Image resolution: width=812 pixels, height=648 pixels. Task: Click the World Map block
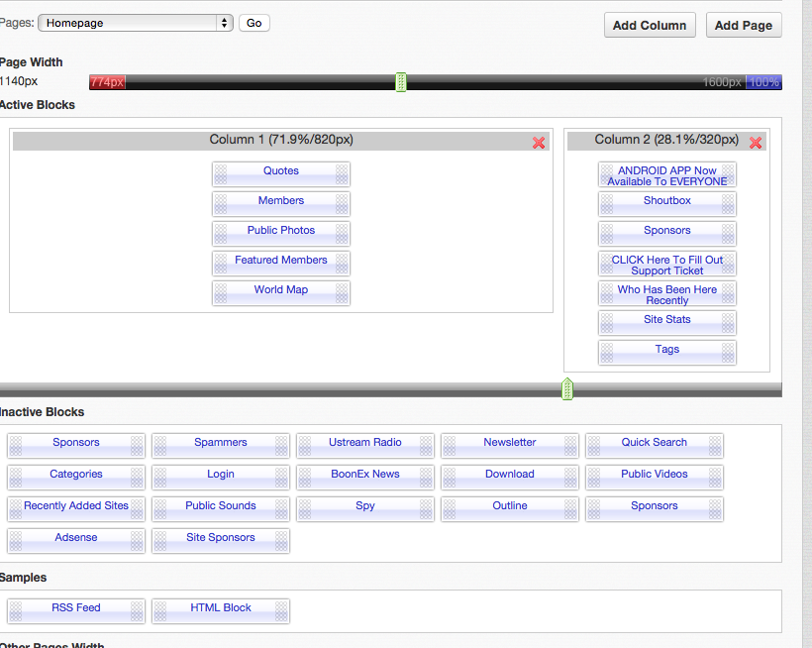(x=281, y=290)
